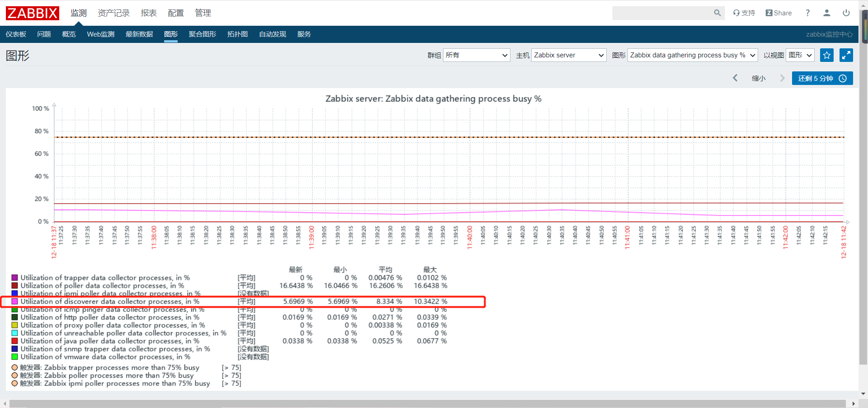Open the 还剩 5 分钟 time selector
Screen dimensions: 868x408
point(822,78)
